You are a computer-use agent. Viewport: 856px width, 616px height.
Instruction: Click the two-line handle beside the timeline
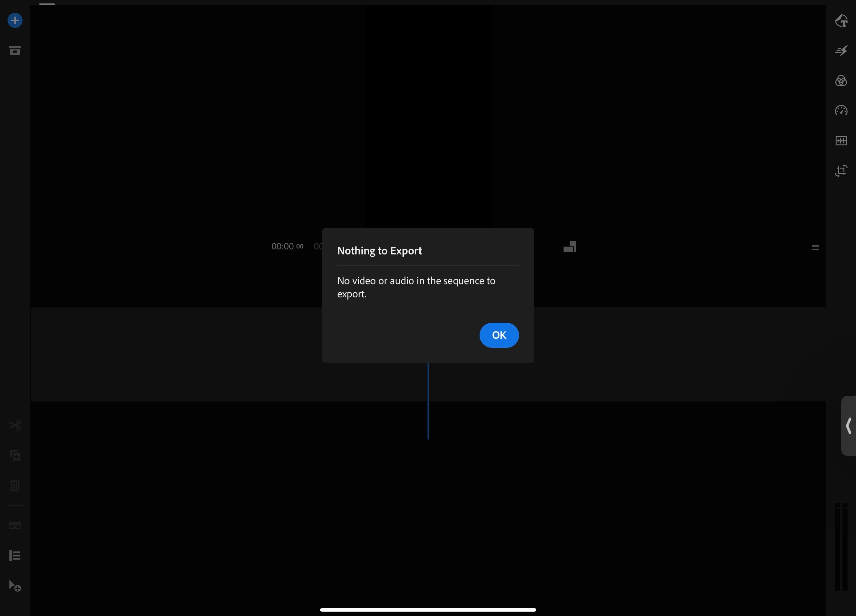(815, 248)
